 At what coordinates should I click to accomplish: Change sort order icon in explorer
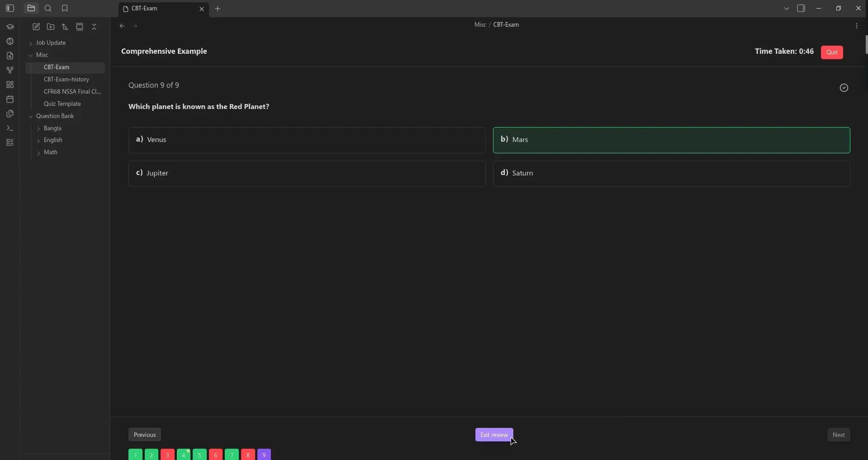click(65, 27)
